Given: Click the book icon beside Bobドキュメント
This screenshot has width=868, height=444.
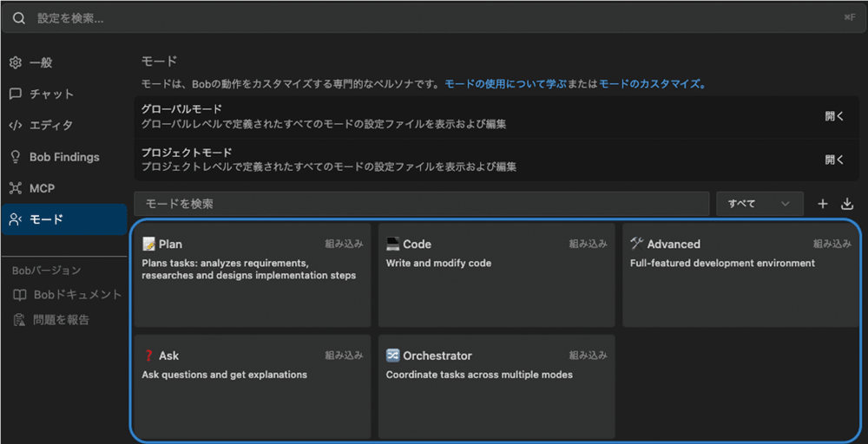Looking at the screenshot, I should (x=19, y=295).
